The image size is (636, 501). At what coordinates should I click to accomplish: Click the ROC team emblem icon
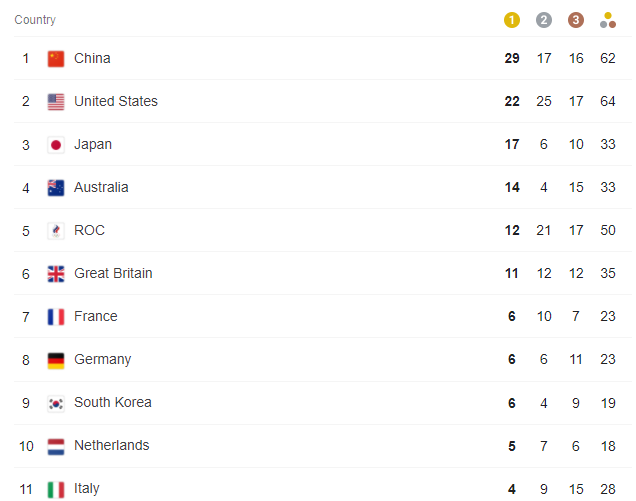tap(56, 231)
